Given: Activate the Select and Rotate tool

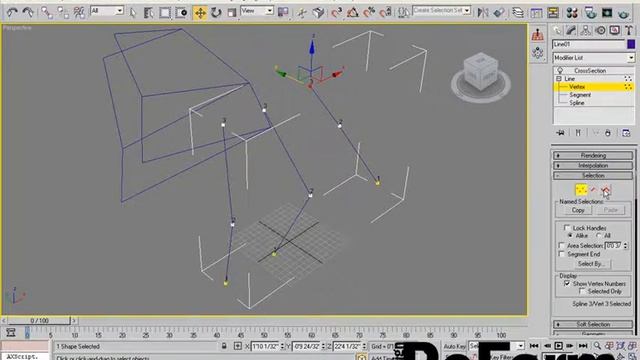Looking at the screenshot, I should click(x=216, y=13).
